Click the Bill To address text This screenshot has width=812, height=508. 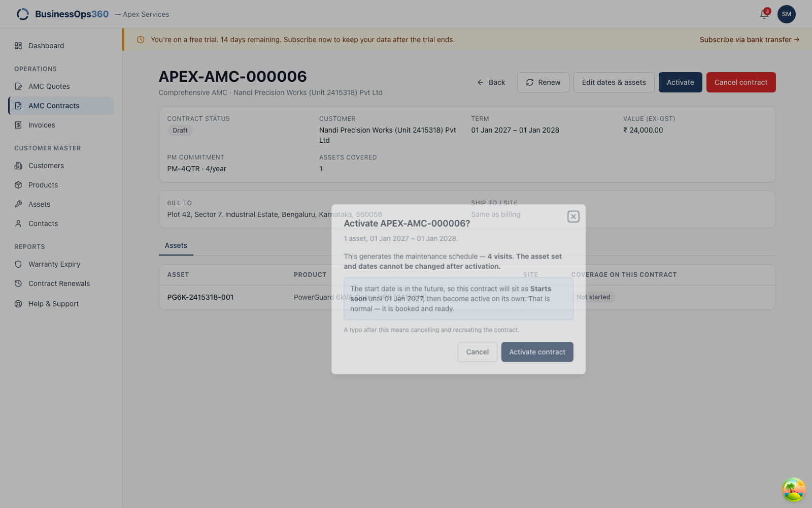[275, 214]
